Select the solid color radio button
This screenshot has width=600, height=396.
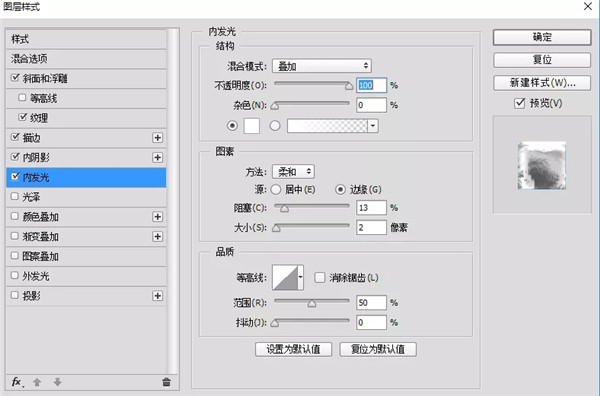[x=232, y=125]
